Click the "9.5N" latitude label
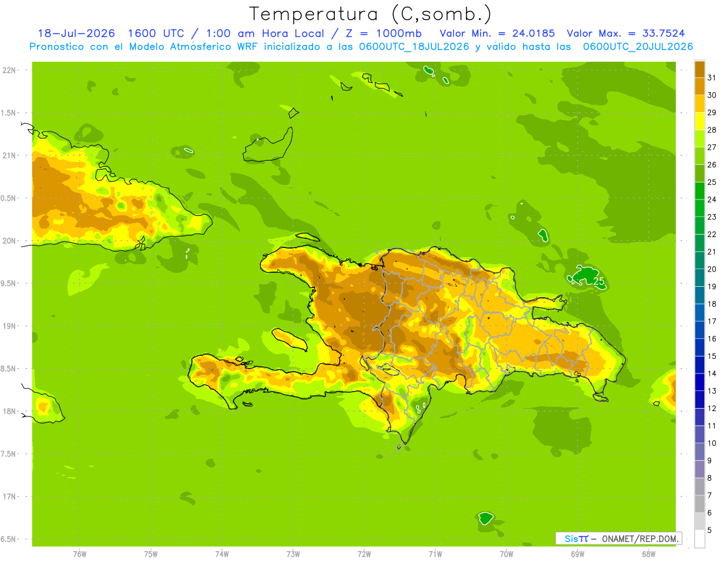This screenshot has height=562, width=728. pyautogui.click(x=8, y=283)
